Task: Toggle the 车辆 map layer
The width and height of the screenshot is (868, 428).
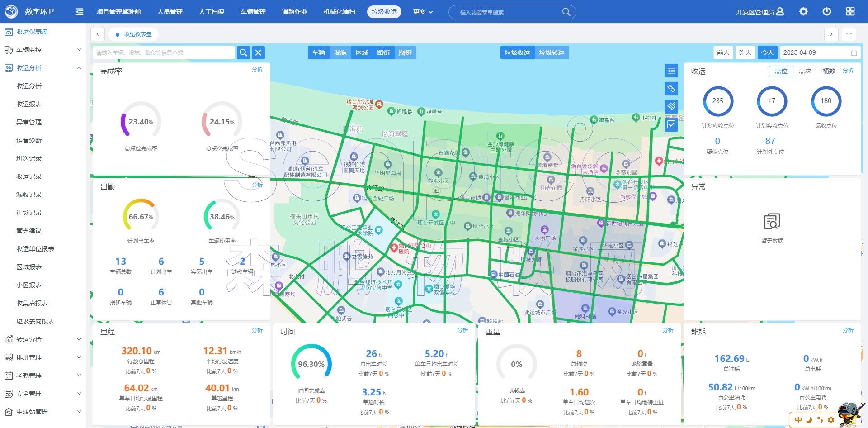Action: 318,53
